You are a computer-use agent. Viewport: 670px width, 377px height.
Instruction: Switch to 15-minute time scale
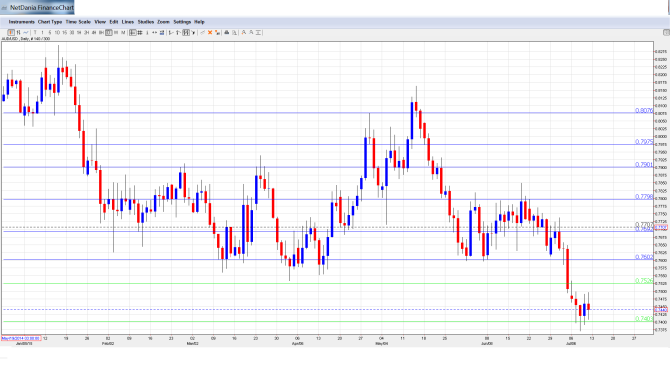(65, 32)
